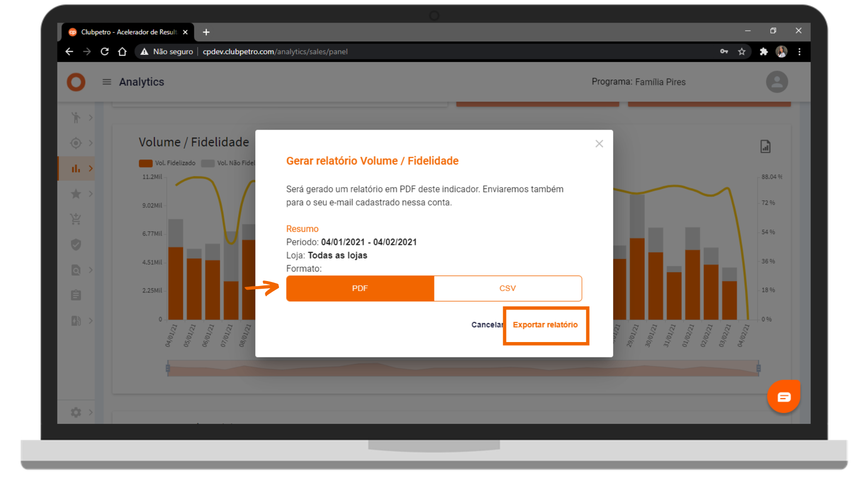Click the Clubpetro browser tab
The image size is (868, 488).
tap(128, 32)
